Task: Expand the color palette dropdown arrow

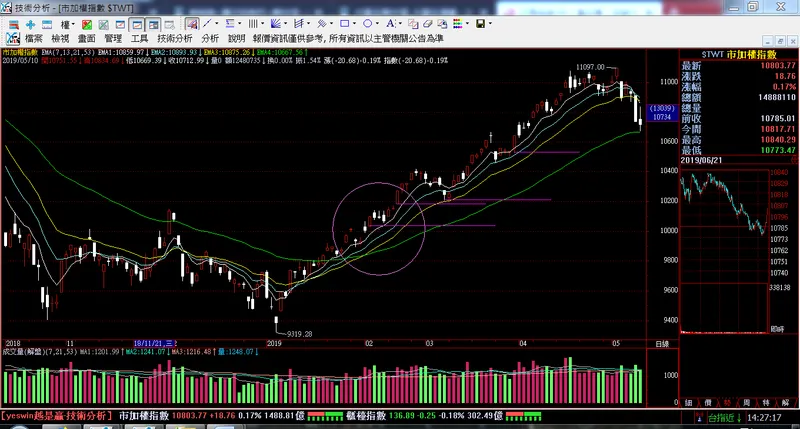Action: point(466,23)
